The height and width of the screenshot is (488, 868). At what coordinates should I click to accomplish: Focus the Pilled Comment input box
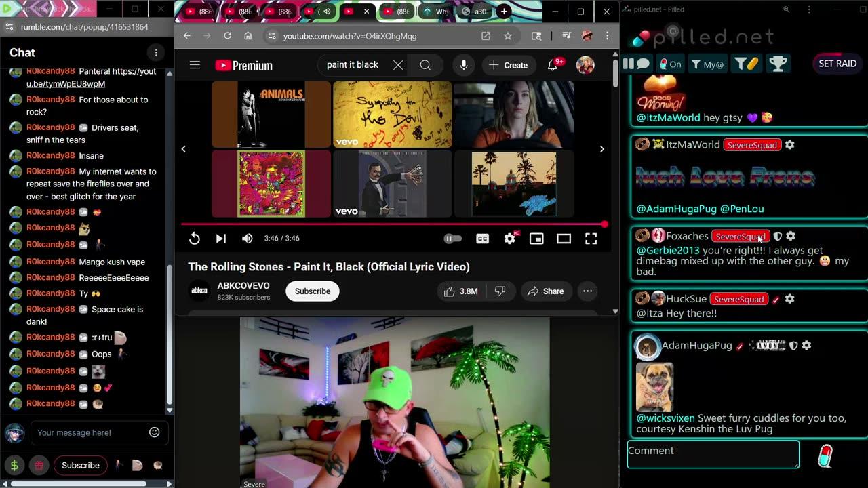(713, 454)
